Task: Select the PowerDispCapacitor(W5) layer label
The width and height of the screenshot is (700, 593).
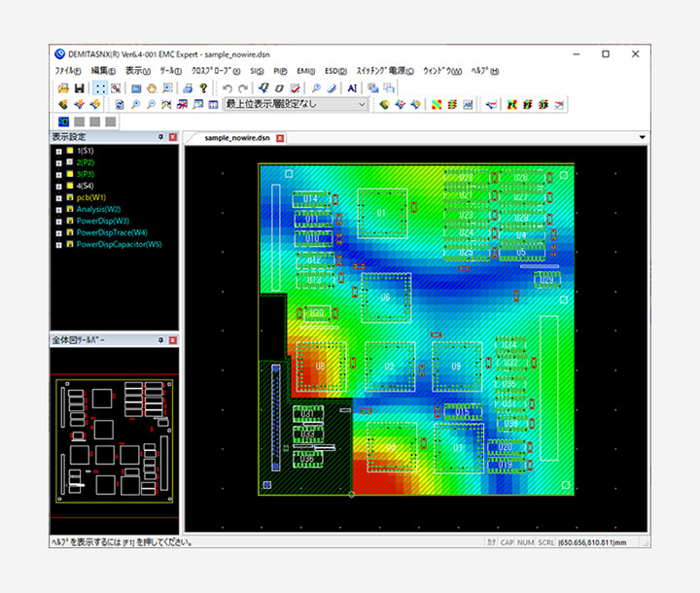Action: (119, 244)
